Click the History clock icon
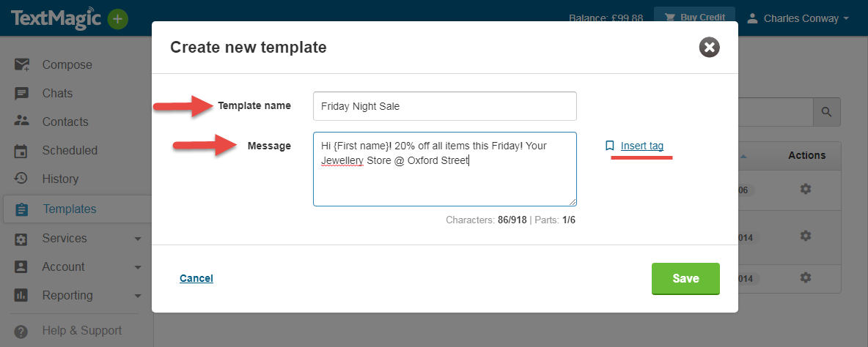This screenshot has width=868, height=347. (x=22, y=179)
